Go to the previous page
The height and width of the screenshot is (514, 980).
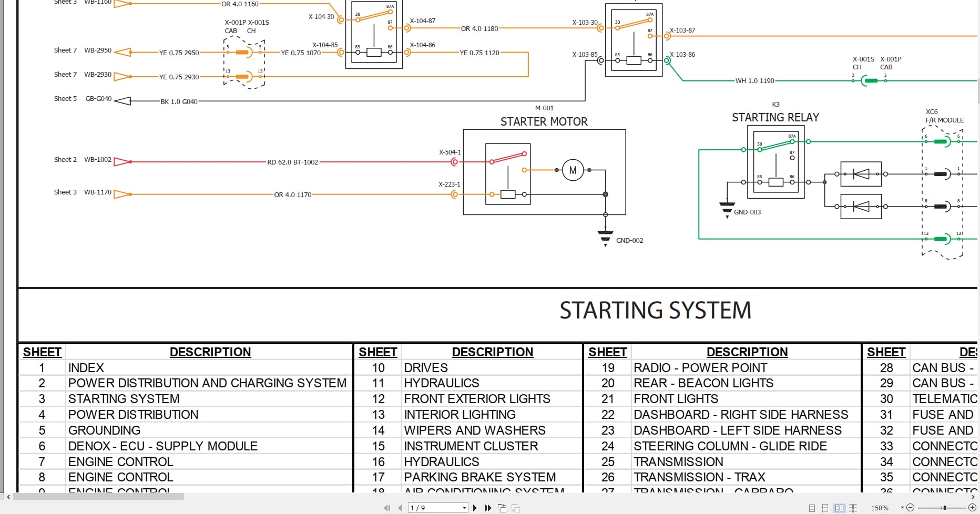coord(400,508)
